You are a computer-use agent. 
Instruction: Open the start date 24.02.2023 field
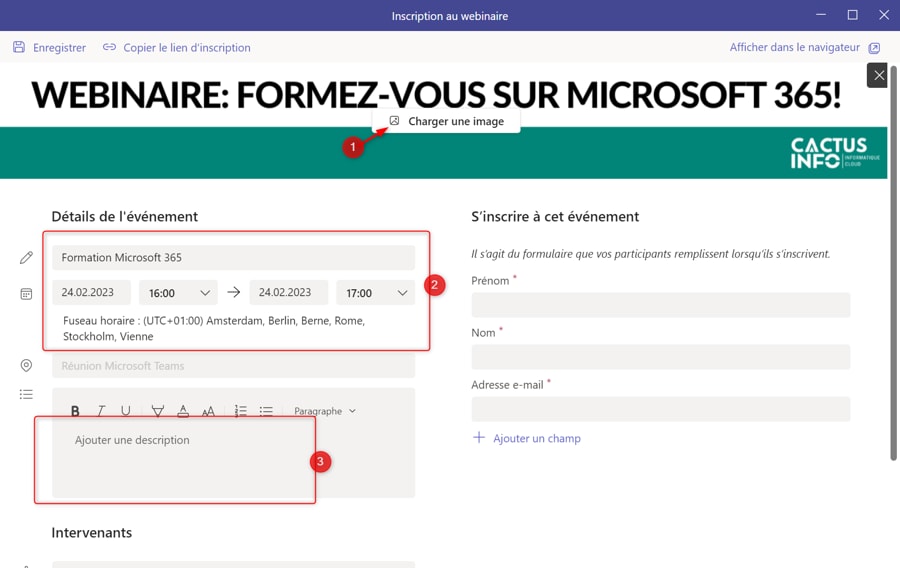tap(91, 293)
